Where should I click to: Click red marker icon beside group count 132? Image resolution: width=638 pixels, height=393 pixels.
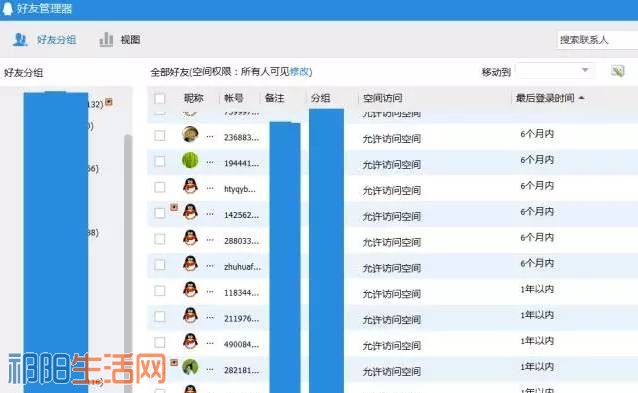click(x=109, y=102)
